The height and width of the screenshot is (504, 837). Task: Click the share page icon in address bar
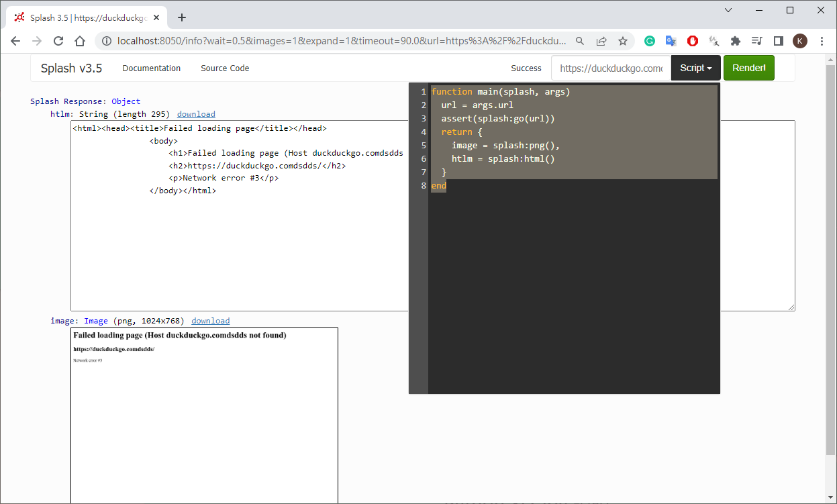(601, 41)
